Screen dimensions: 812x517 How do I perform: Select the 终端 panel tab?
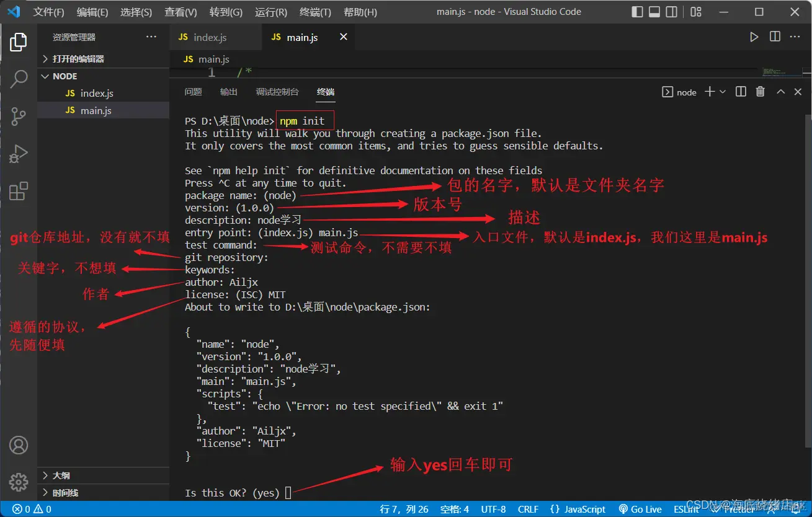click(x=326, y=92)
